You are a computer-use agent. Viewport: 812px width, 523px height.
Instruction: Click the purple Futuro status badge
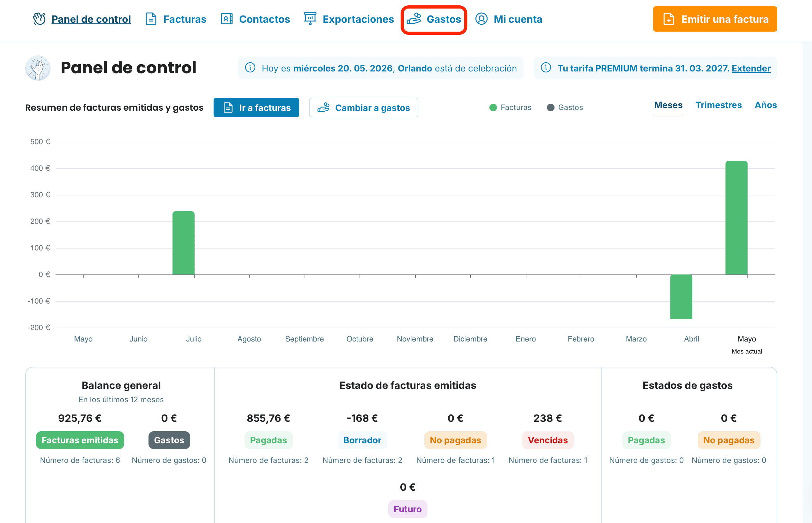(x=408, y=509)
